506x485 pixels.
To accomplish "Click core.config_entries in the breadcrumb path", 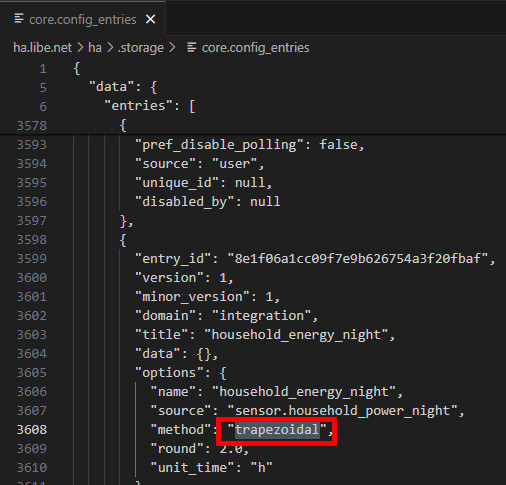I will 255,48.
